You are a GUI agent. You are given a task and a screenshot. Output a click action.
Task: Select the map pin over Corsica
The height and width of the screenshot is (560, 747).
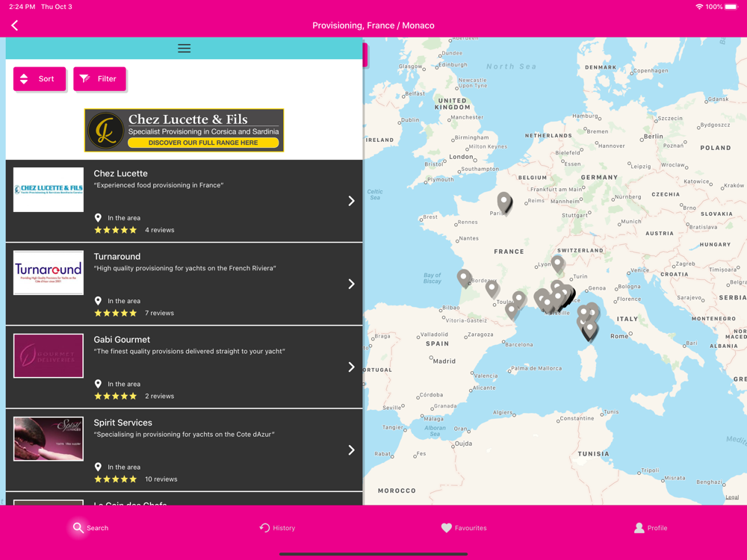[590, 329]
